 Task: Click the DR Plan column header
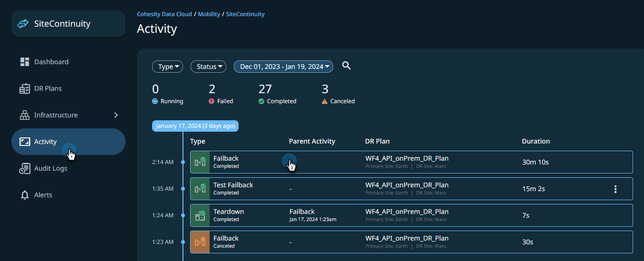click(377, 141)
